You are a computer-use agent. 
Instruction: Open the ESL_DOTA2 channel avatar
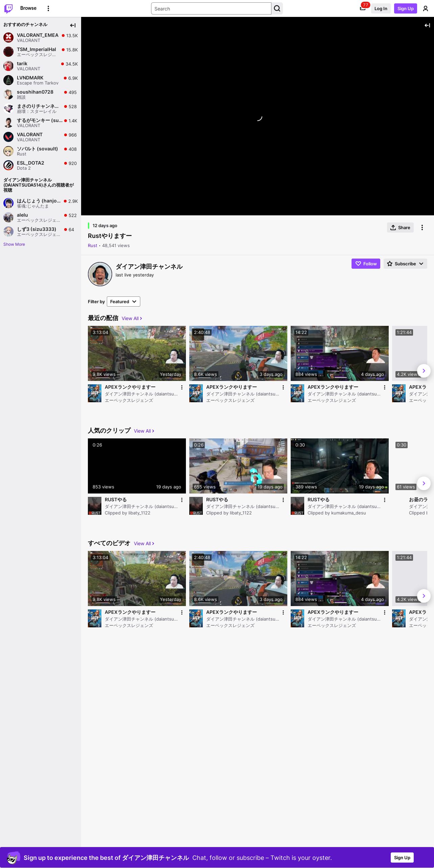[8, 165]
